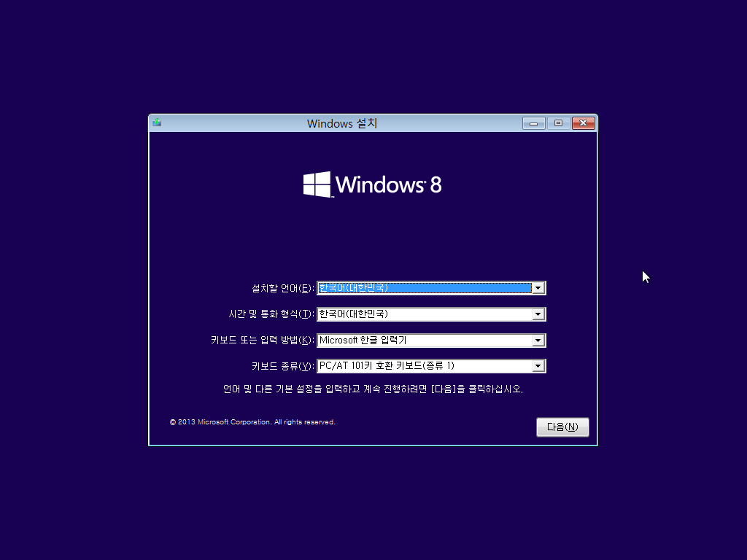
Task: Click the instruction text mentioning [다음]
Action: click(x=373, y=389)
